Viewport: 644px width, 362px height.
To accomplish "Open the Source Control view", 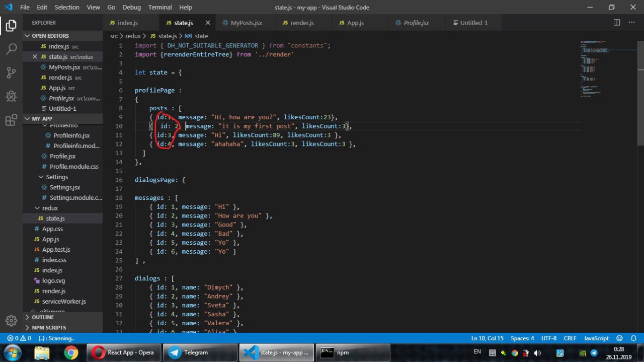I will coord(11,73).
